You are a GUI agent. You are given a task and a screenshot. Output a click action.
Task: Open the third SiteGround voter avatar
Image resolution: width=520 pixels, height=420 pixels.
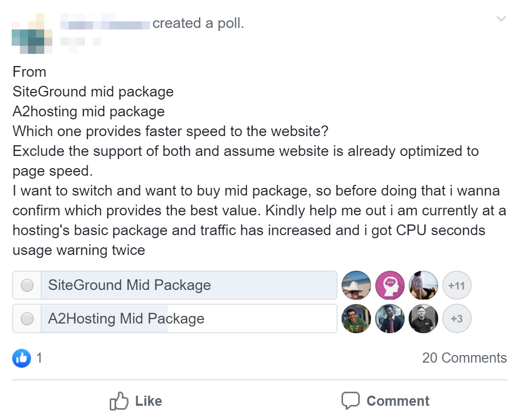pos(423,285)
